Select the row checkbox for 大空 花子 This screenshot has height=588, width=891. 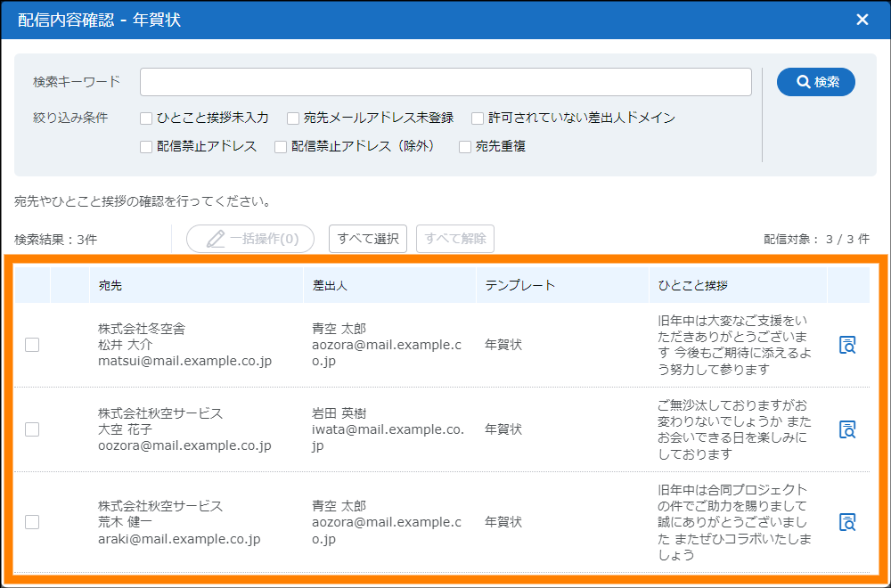coord(32,429)
